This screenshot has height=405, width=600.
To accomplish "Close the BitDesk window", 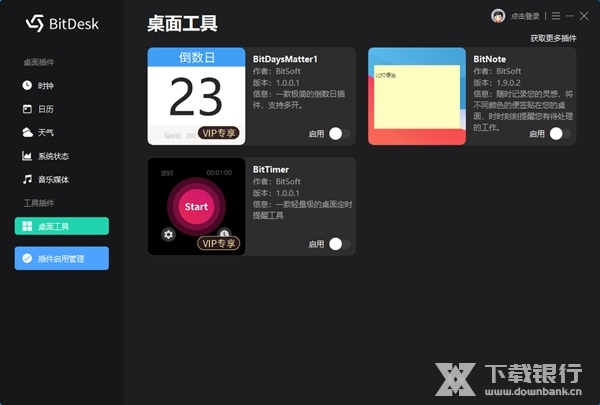I will (x=584, y=16).
